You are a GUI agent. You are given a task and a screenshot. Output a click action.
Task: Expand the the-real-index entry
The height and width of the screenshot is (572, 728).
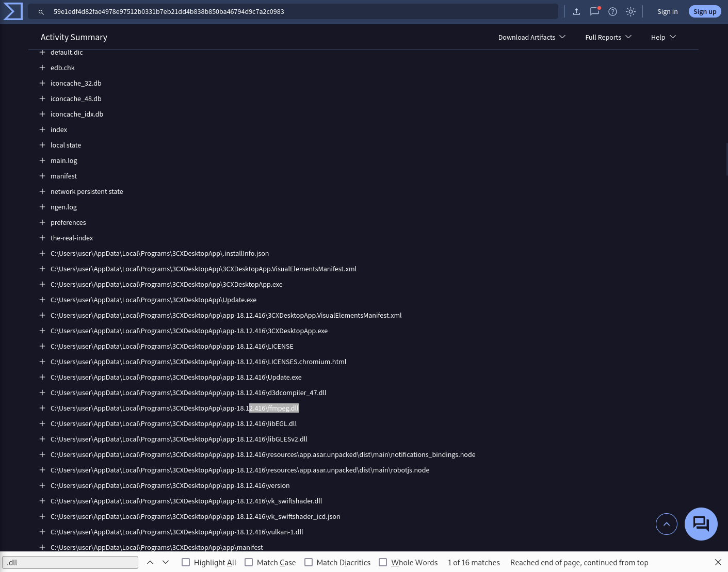tap(42, 238)
